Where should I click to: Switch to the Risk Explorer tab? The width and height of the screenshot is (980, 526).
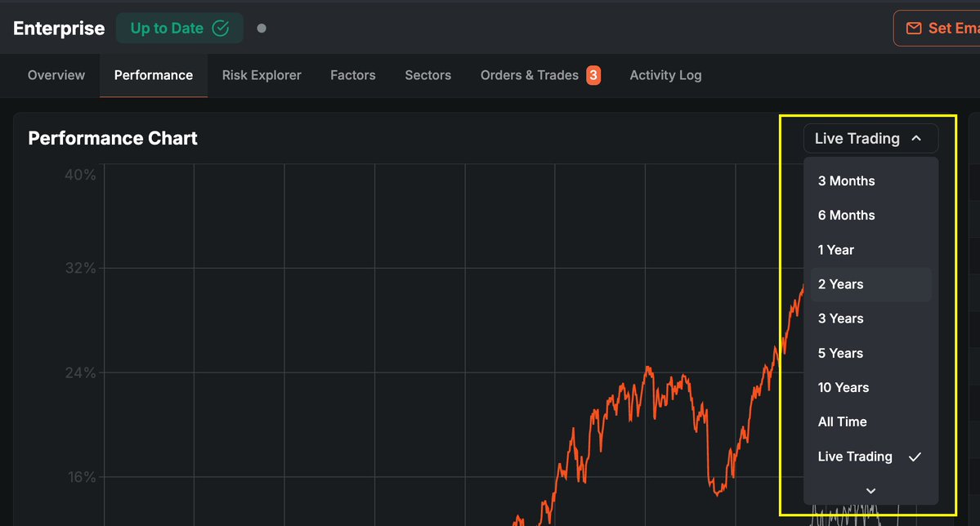[x=262, y=75]
